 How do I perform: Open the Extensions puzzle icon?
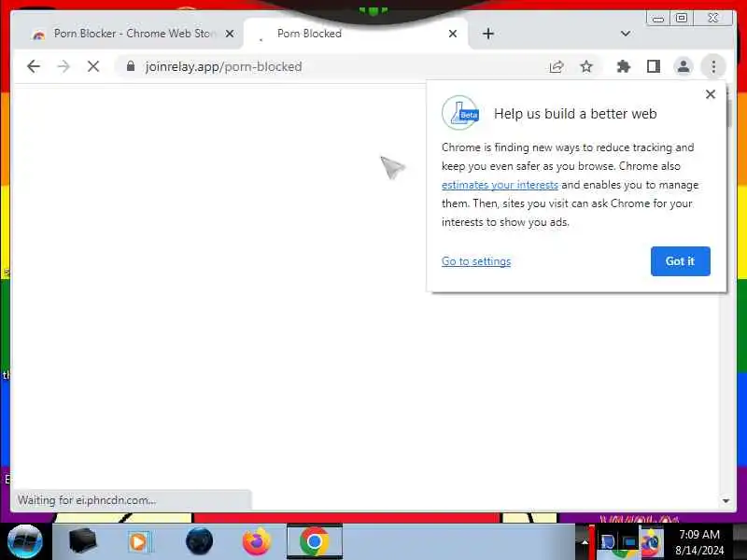tap(624, 66)
